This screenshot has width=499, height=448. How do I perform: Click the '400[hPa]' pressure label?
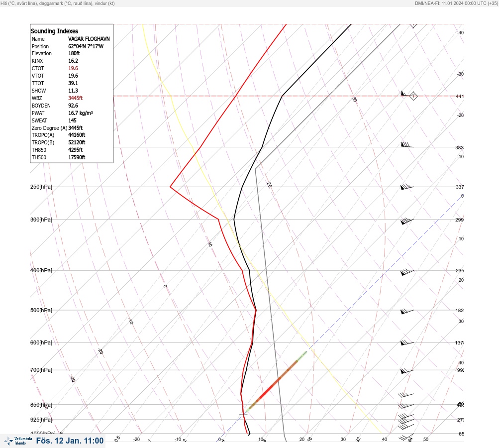tap(41, 271)
